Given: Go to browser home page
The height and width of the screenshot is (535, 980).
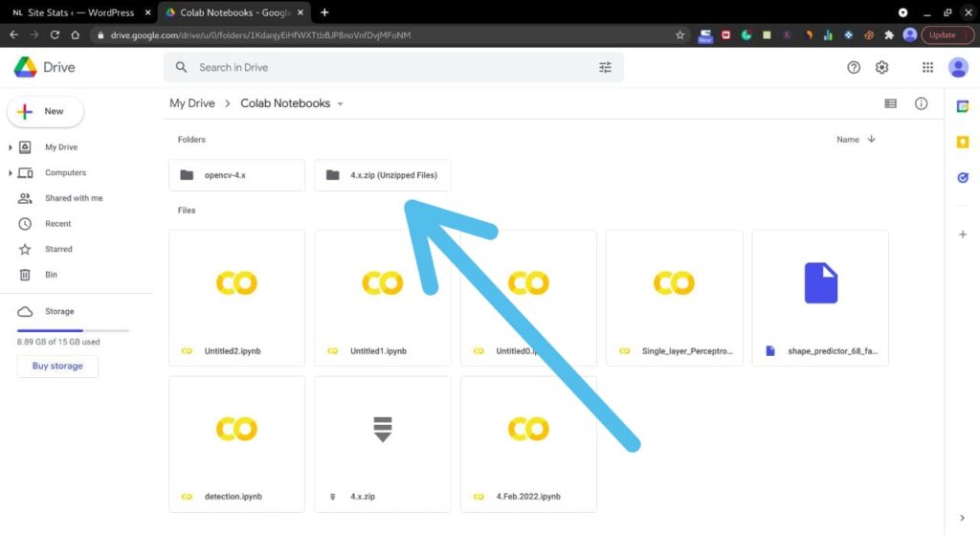Looking at the screenshot, I should click(x=75, y=35).
